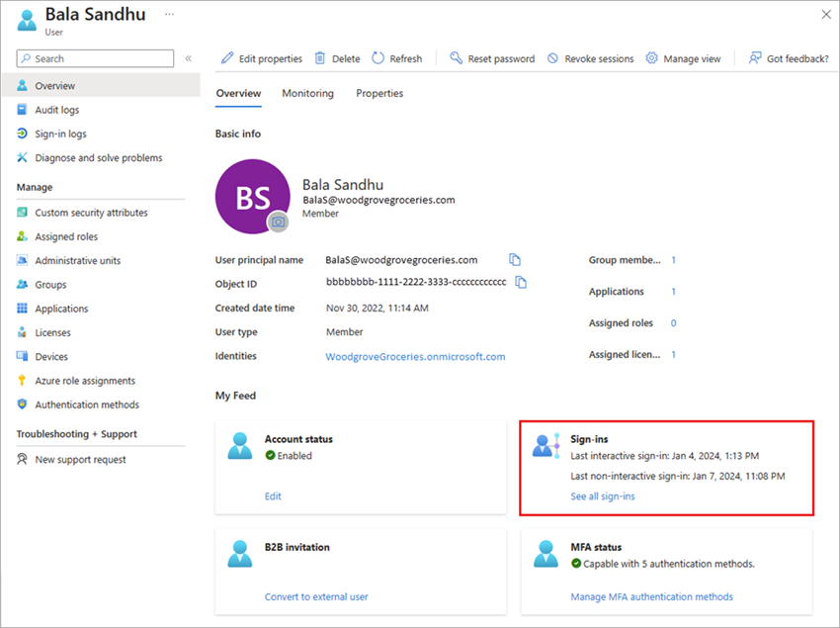The image size is (840, 628).
Task: Open Azure role assignments settings
Action: tap(84, 380)
